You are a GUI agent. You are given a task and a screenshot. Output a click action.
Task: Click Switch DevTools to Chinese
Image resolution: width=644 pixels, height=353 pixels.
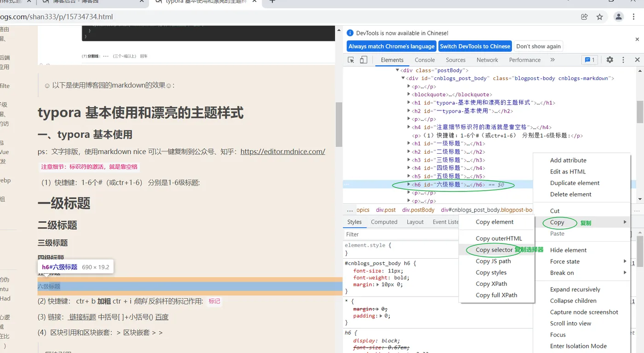click(x=475, y=46)
